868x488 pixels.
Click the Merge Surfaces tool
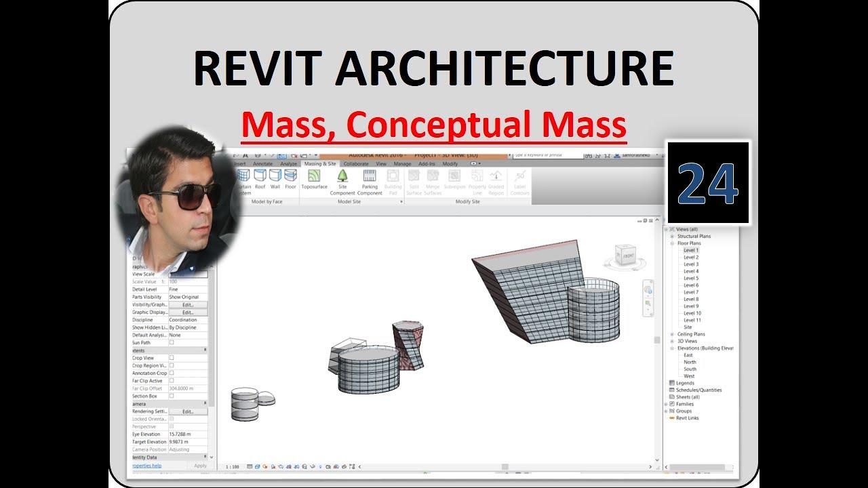[x=433, y=182]
